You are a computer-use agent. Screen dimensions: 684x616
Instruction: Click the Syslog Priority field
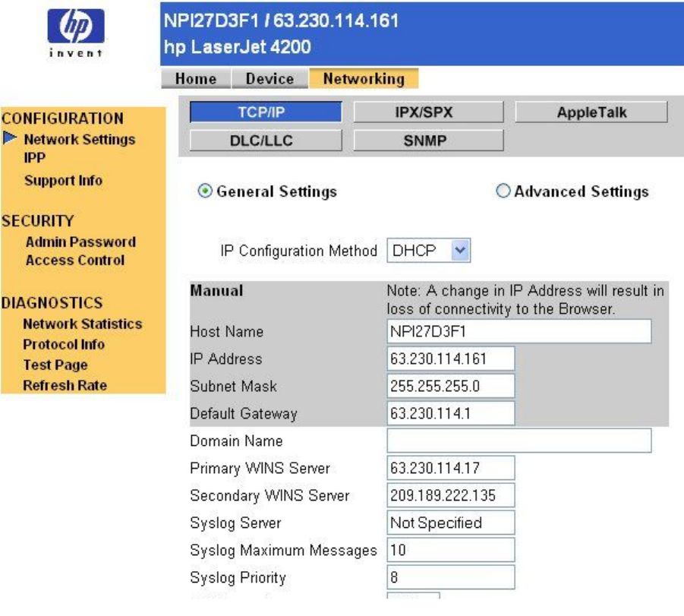click(x=451, y=577)
